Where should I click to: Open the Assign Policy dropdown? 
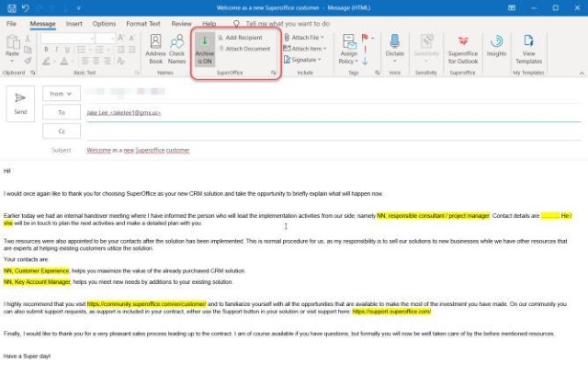click(349, 50)
